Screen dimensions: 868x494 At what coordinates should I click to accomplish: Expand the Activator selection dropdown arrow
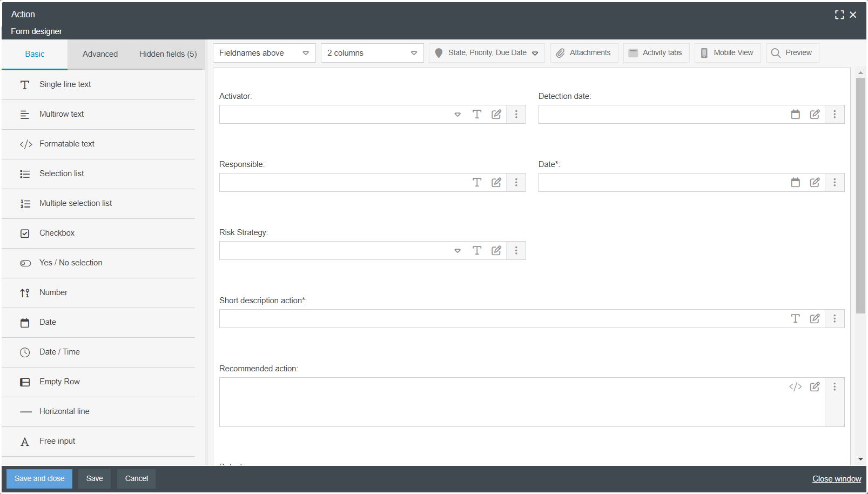coord(457,115)
